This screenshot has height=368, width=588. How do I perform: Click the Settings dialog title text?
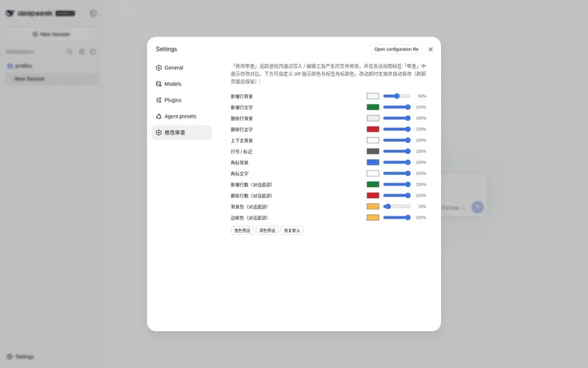[166, 49]
